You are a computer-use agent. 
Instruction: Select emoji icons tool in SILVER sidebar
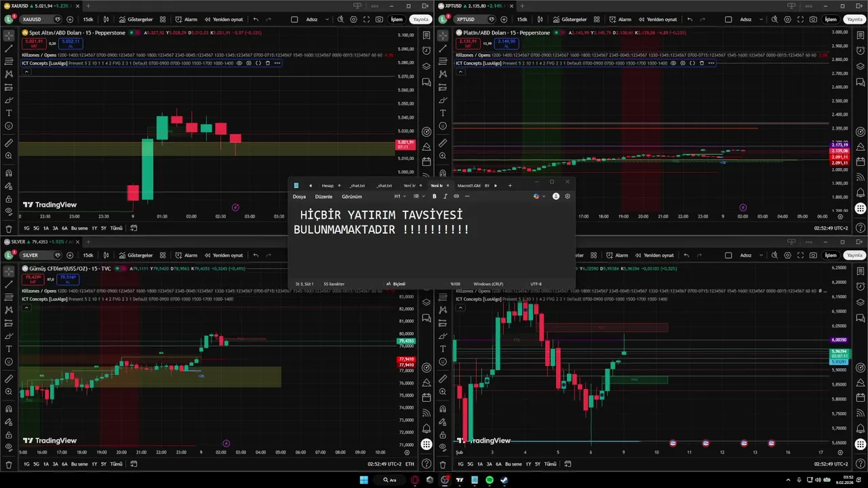(9, 361)
